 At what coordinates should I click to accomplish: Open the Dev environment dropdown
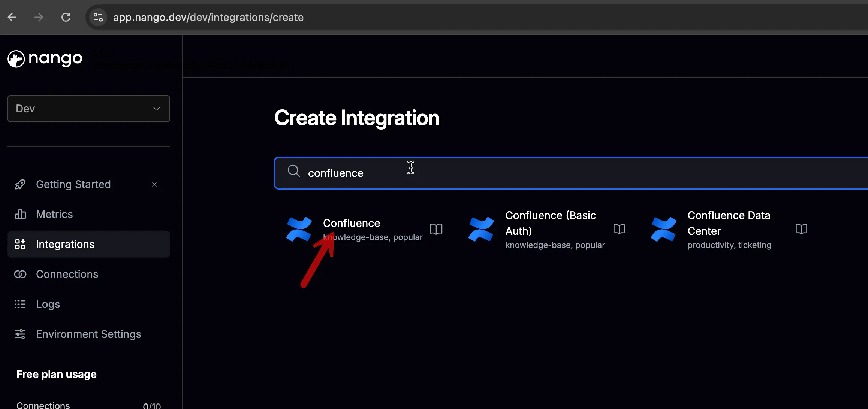pos(89,109)
